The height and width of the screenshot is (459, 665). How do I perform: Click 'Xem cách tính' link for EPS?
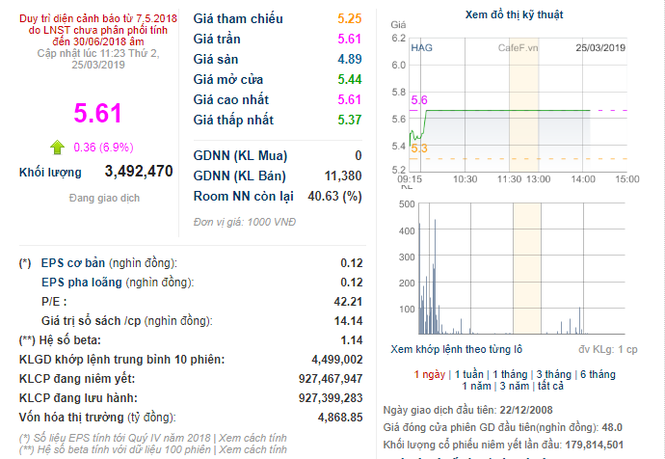(x=253, y=438)
